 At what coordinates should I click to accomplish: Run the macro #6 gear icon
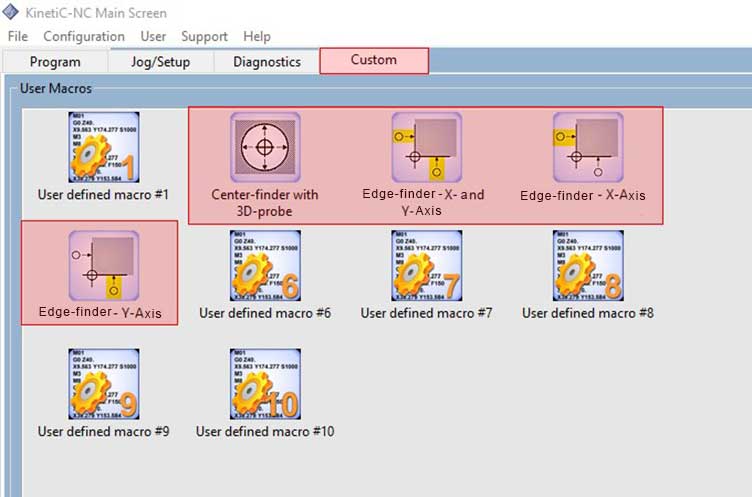[265, 266]
